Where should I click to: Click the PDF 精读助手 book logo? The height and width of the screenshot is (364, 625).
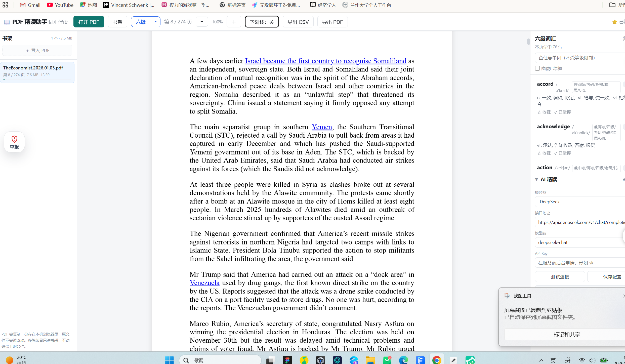[x=7, y=22]
